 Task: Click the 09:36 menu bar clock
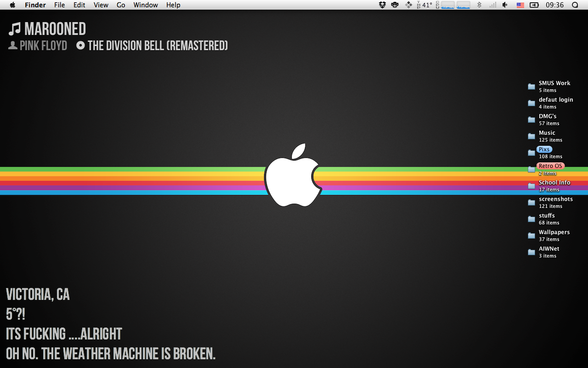tap(554, 5)
